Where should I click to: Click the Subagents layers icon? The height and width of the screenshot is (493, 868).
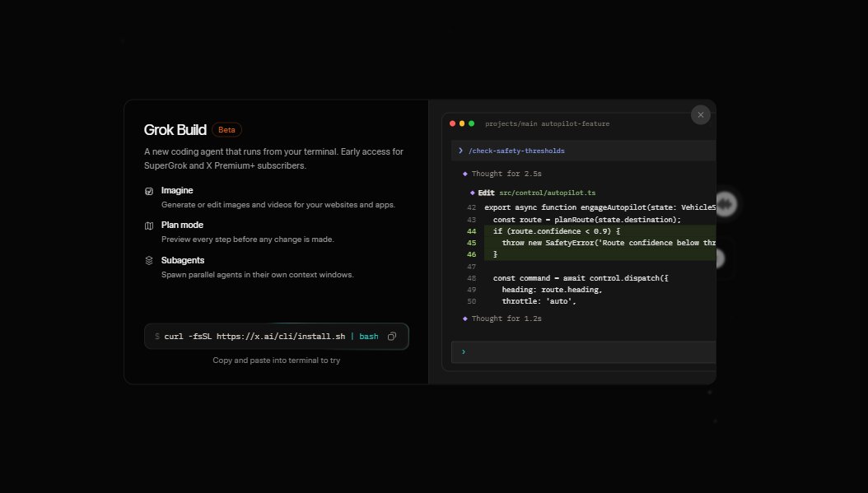(x=149, y=261)
